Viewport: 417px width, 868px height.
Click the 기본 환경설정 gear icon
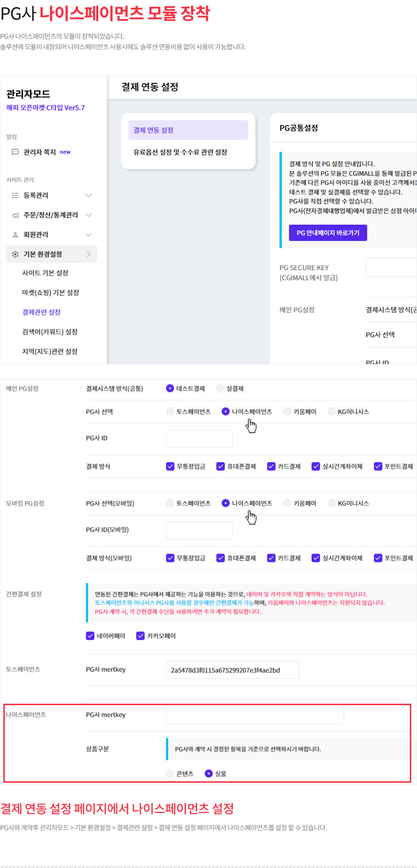point(15,254)
